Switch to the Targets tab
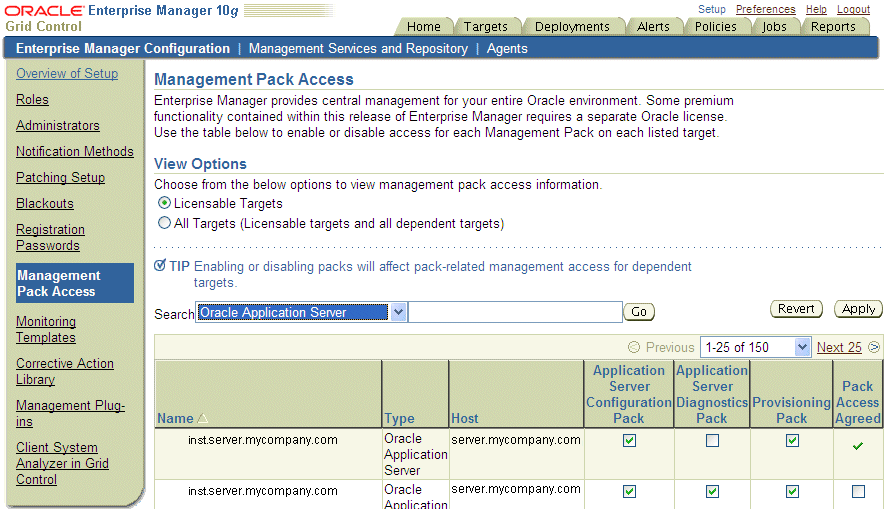Viewport: 887px width, 509px height. [485, 27]
